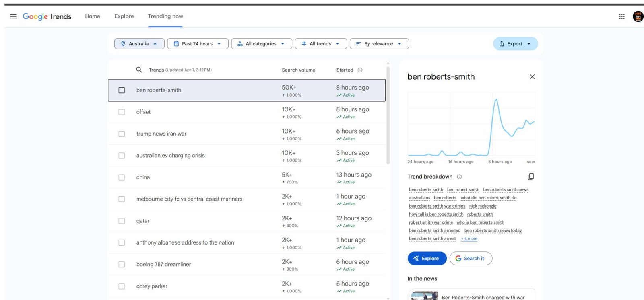This screenshot has width=644, height=300.
Task: Open ben roberts smith news today link
Action: [493, 231]
